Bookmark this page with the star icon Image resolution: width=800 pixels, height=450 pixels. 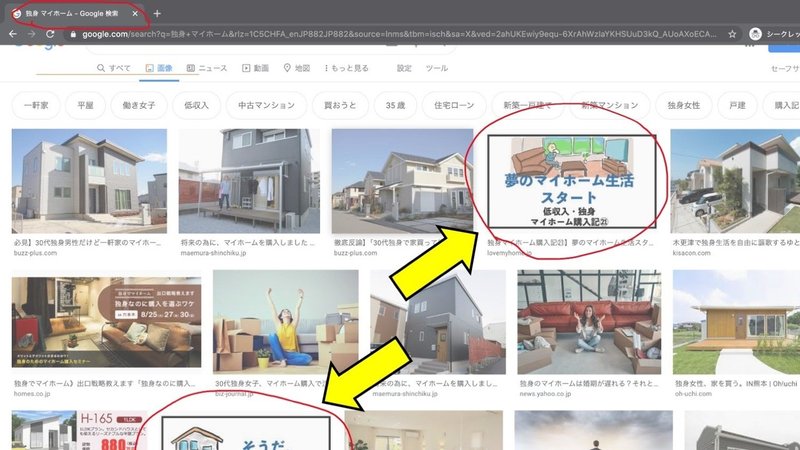732,34
